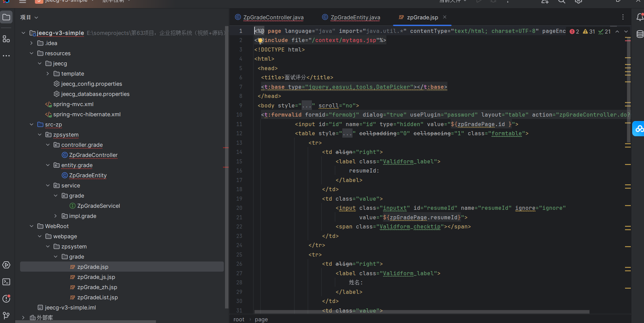Open the Terminal tool window icon
This screenshot has width=644, height=323.
click(6, 282)
